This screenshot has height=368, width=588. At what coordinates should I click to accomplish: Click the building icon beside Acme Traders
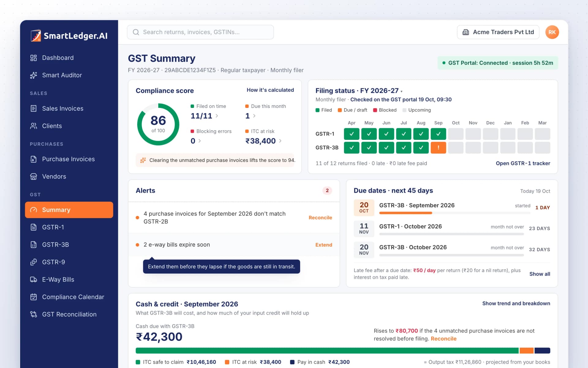[466, 32]
